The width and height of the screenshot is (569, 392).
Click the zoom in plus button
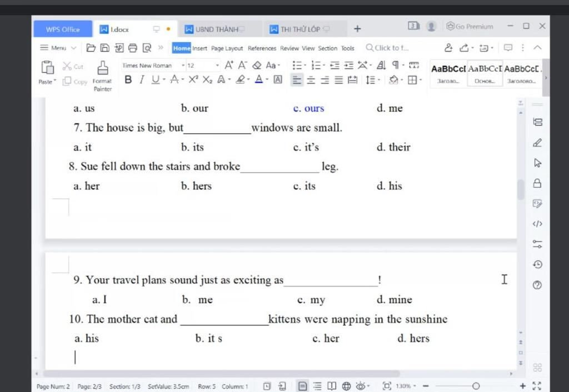pyautogui.click(x=522, y=386)
